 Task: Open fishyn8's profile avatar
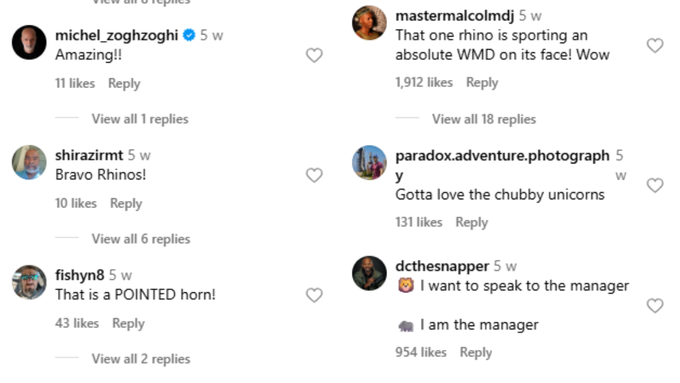[29, 282]
